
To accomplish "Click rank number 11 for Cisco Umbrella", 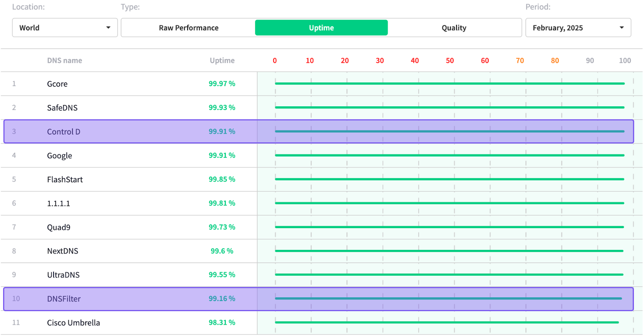I will point(16,322).
